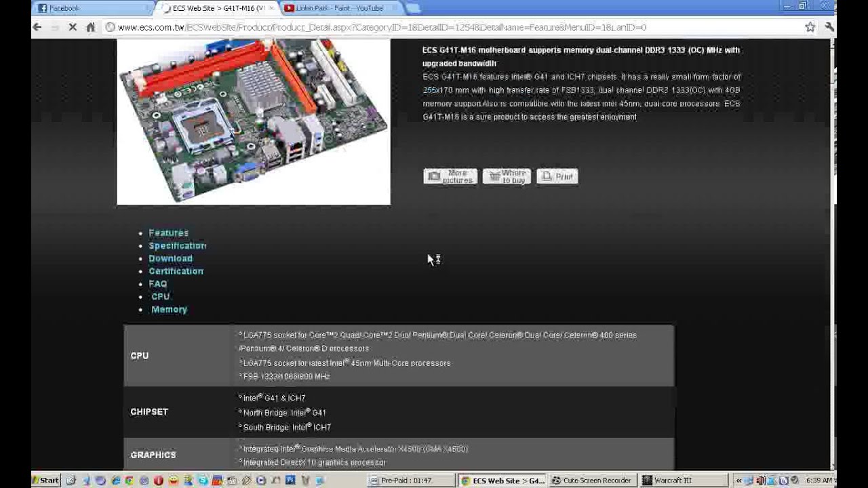Close the ECS Web Site tab
The height and width of the screenshot is (488, 868).
(272, 8)
